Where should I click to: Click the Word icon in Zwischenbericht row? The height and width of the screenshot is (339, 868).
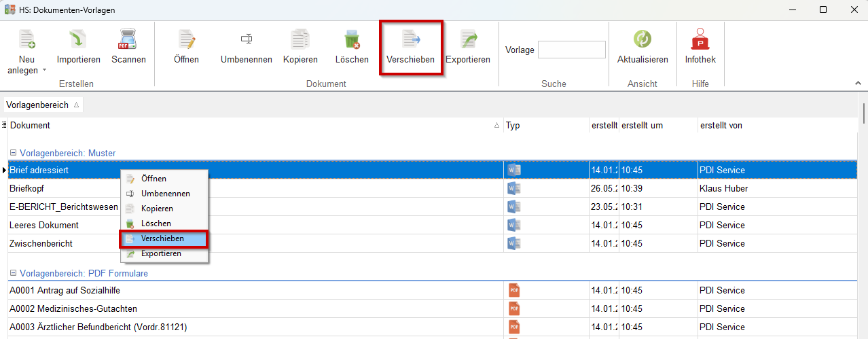click(x=514, y=243)
